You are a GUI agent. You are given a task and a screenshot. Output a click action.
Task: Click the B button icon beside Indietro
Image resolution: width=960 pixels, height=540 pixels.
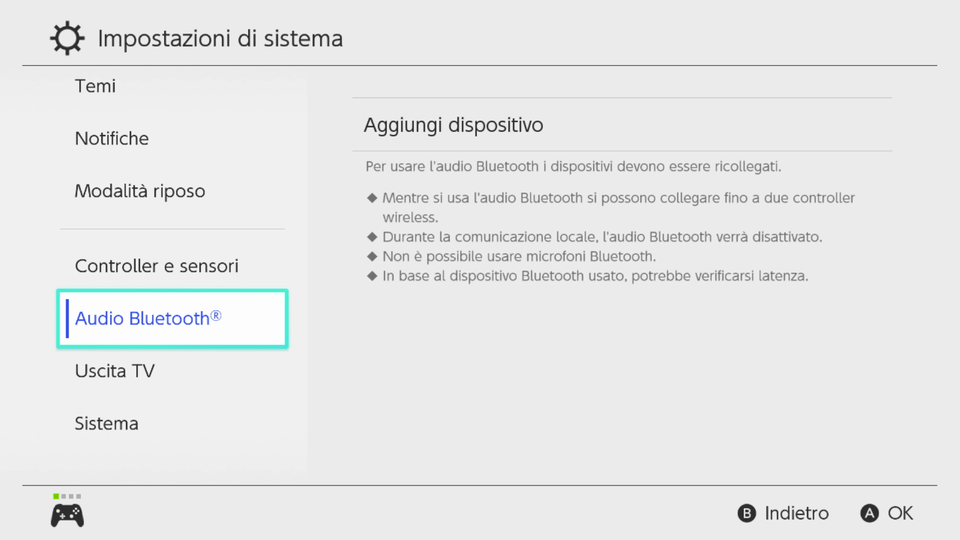point(746,513)
